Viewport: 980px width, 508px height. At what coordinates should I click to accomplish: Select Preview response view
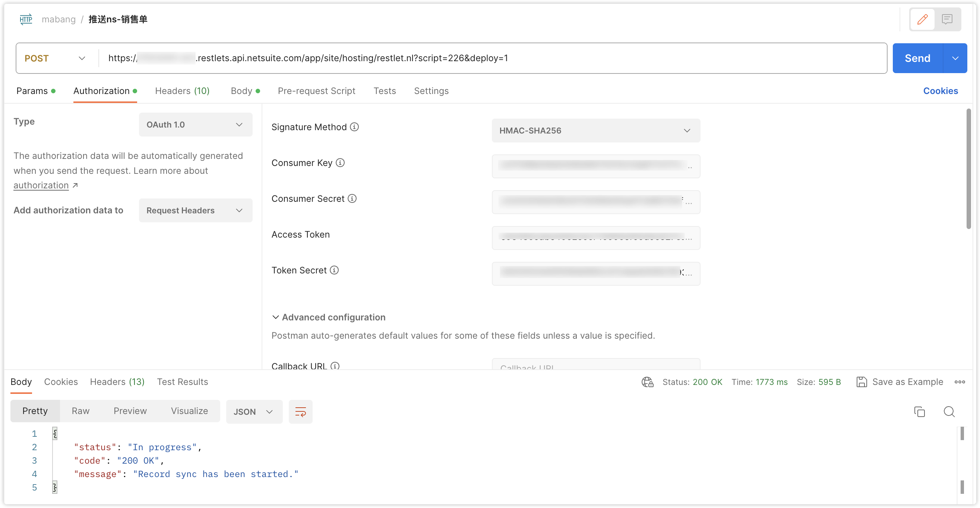coord(130,411)
